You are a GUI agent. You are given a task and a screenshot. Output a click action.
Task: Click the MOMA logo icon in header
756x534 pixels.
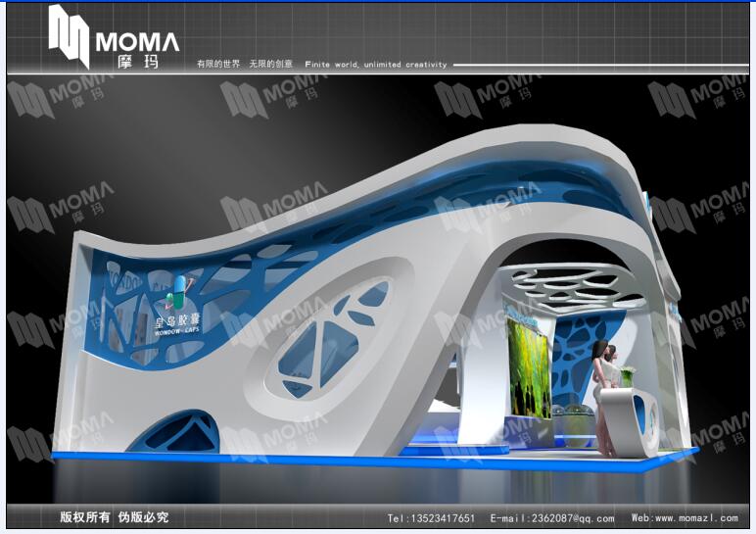click(70, 36)
